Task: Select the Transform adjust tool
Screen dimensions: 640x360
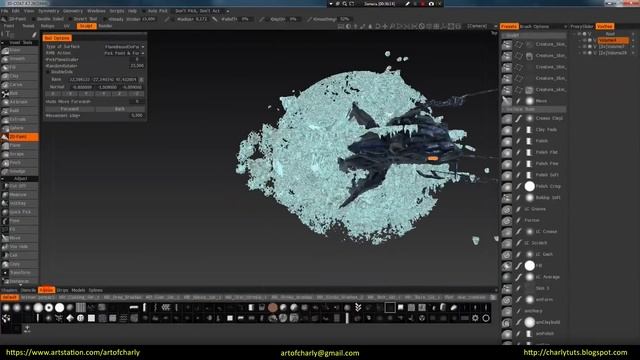Action: pos(20,272)
